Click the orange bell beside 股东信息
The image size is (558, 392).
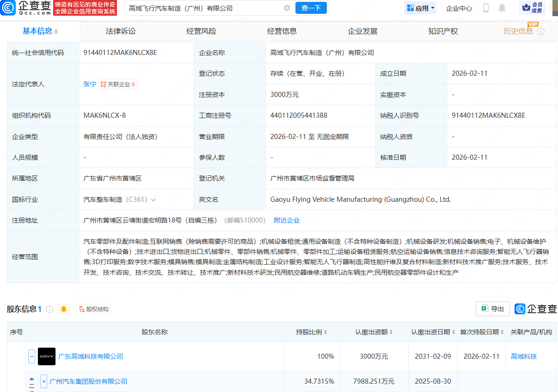pyautogui.click(x=64, y=309)
